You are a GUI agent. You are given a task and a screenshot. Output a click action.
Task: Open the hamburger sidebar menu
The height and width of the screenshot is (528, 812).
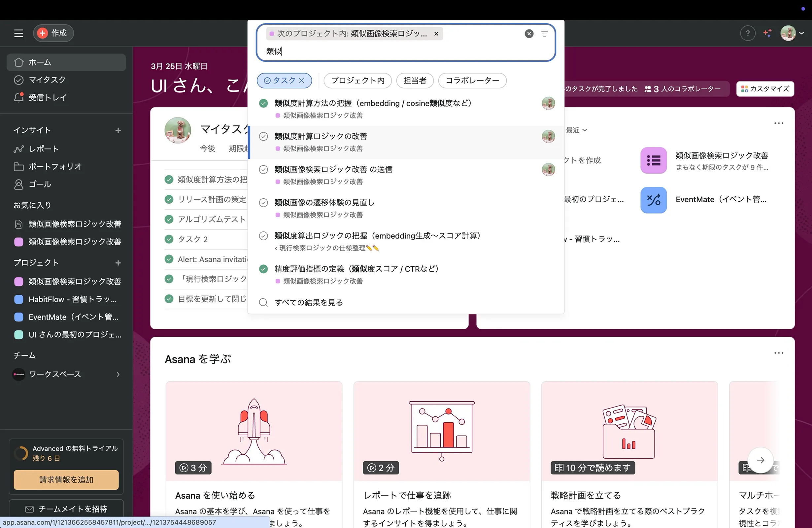[18, 33]
